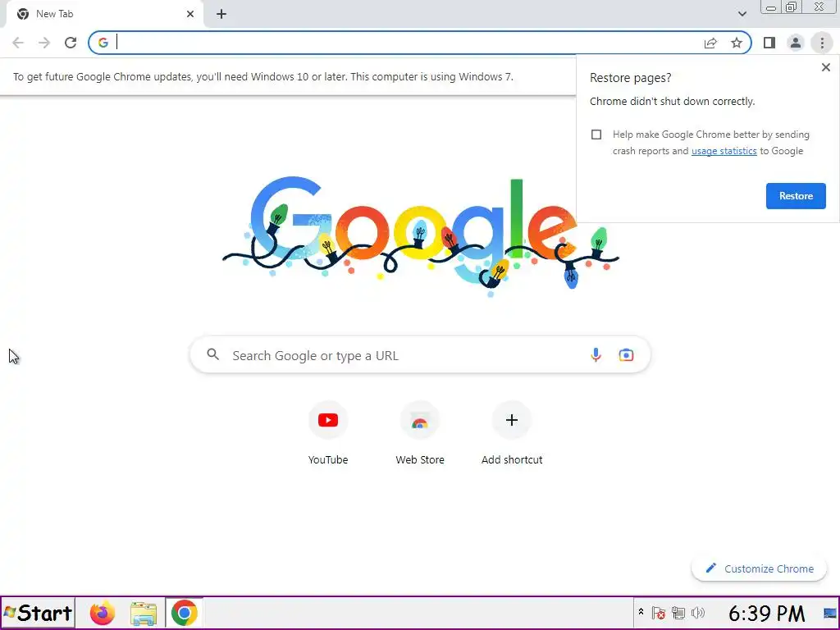Reload the page with the refresh icon
This screenshot has width=840, height=630.
pyautogui.click(x=71, y=43)
